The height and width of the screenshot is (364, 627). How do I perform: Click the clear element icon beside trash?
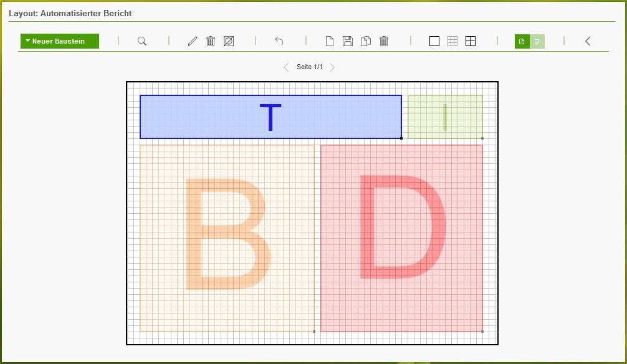click(229, 41)
